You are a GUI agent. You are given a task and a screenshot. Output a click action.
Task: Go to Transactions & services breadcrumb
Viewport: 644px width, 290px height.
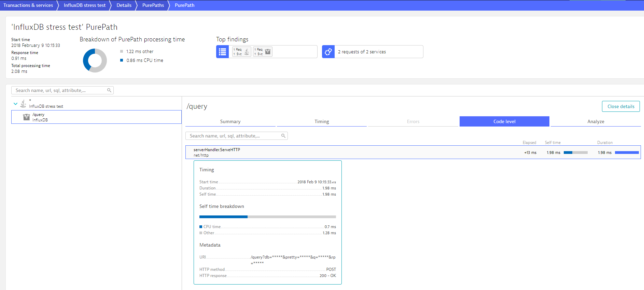28,5
